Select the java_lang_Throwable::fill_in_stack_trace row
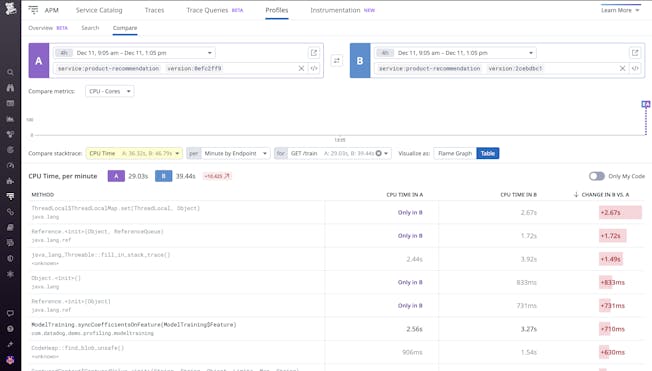 (x=337, y=259)
